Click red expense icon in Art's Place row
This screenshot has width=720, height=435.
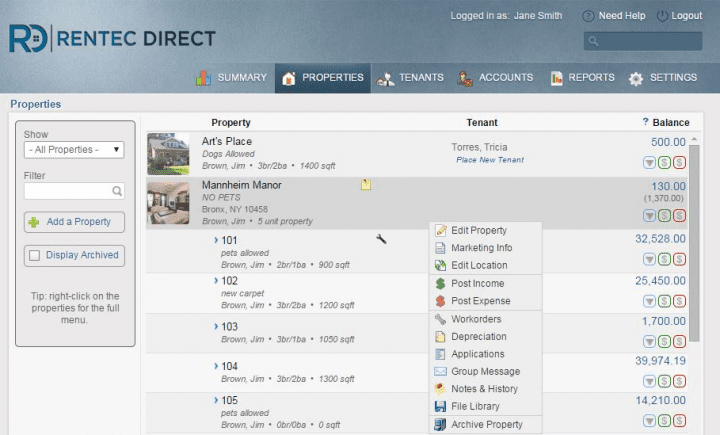680,162
